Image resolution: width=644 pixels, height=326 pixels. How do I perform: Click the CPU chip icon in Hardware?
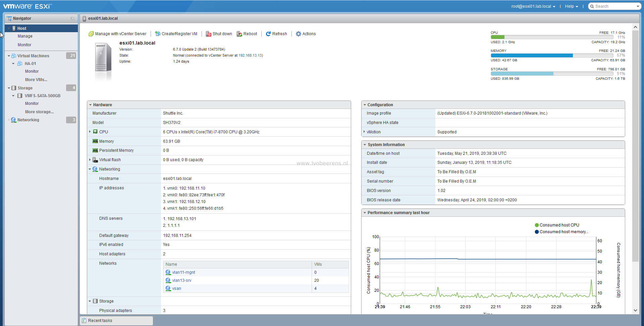(x=95, y=132)
